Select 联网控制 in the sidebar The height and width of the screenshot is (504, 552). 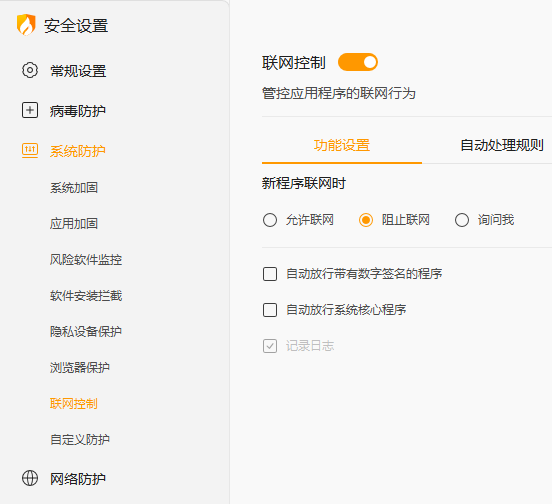point(74,404)
